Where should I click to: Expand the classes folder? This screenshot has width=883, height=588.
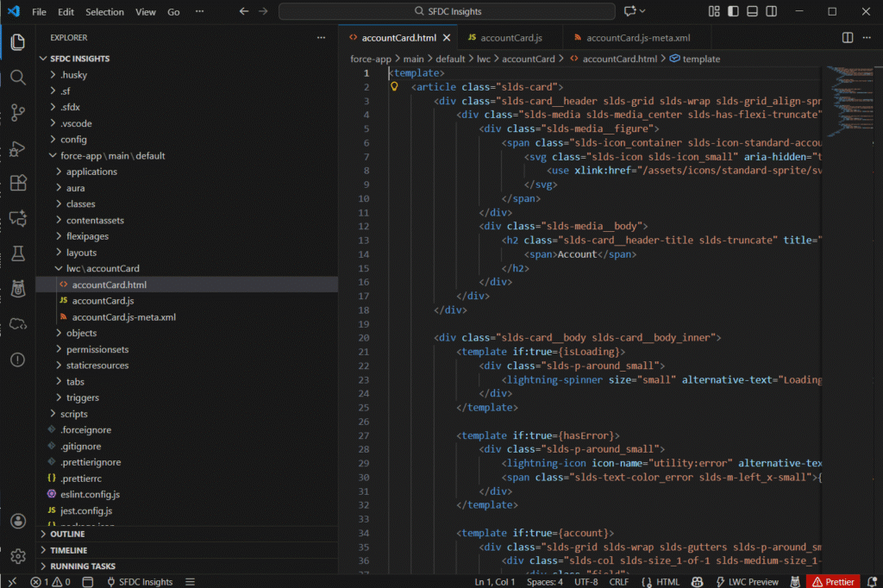(81, 204)
